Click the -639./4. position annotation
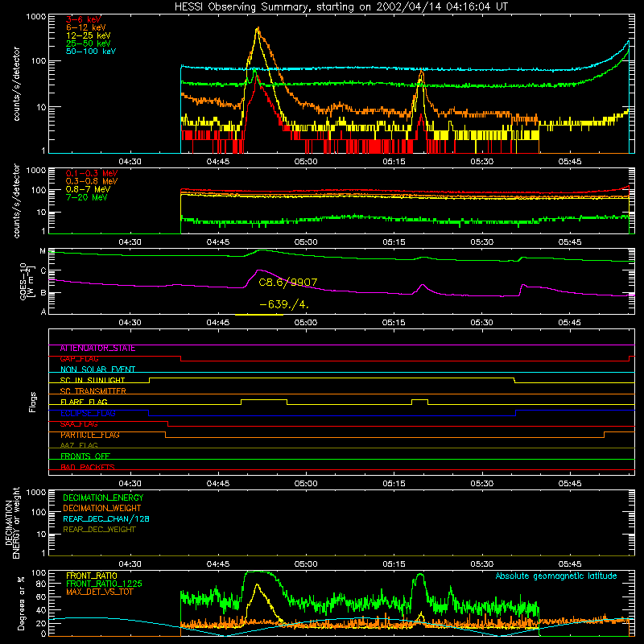Image resolution: width=644 pixels, height=644 pixels. (284, 305)
